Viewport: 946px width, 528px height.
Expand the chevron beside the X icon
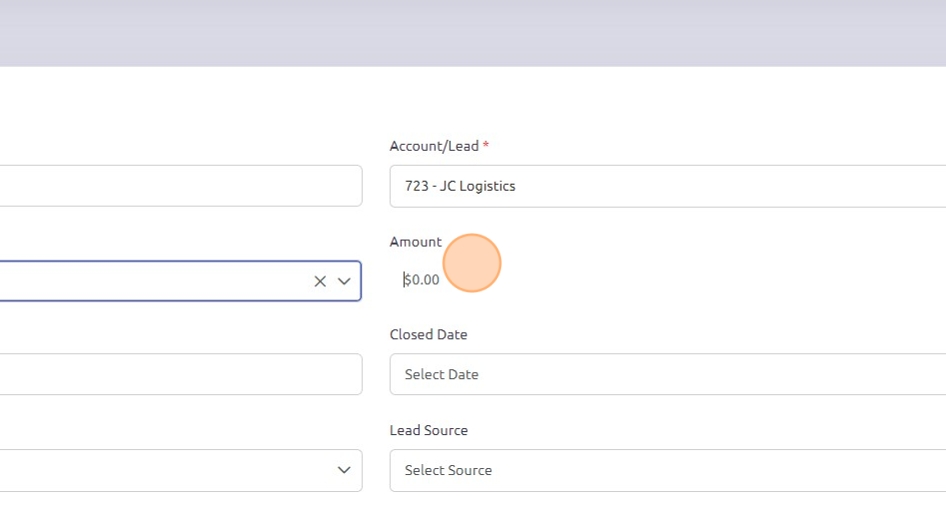344,281
